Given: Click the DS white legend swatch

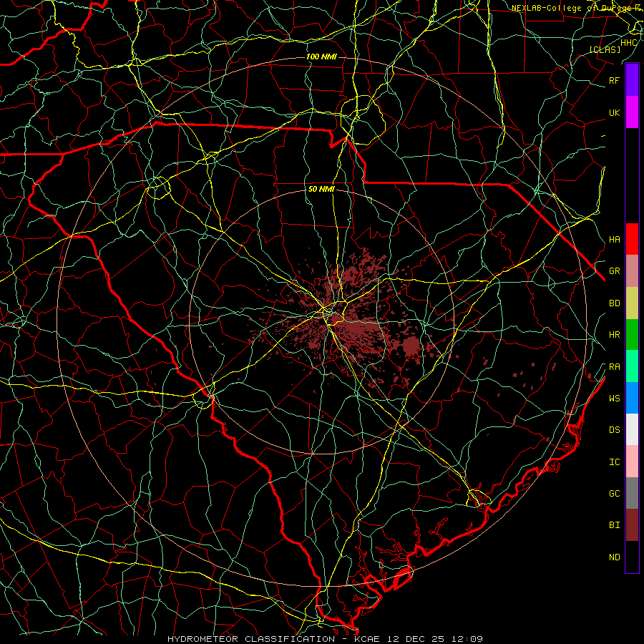Looking at the screenshot, I should pyautogui.click(x=632, y=429).
